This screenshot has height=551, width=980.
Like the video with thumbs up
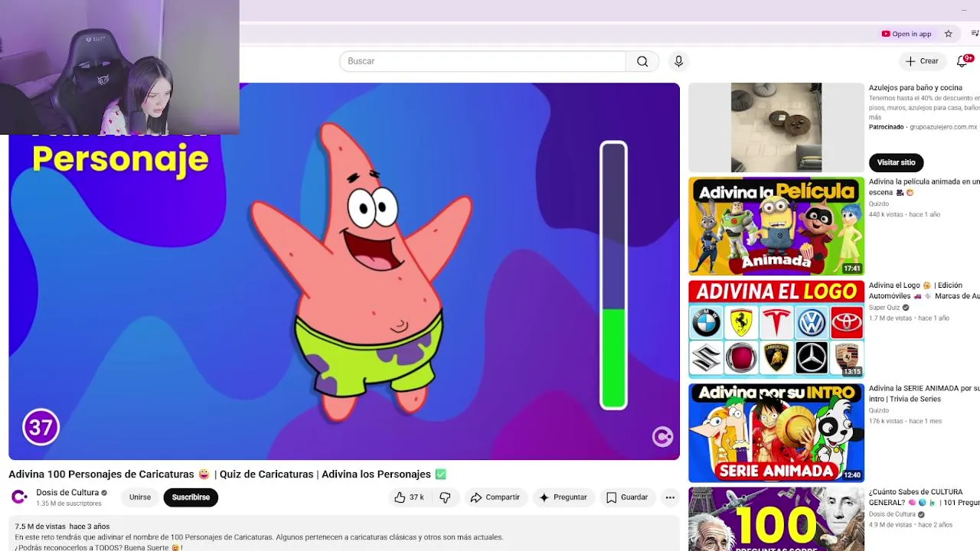[410, 497]
